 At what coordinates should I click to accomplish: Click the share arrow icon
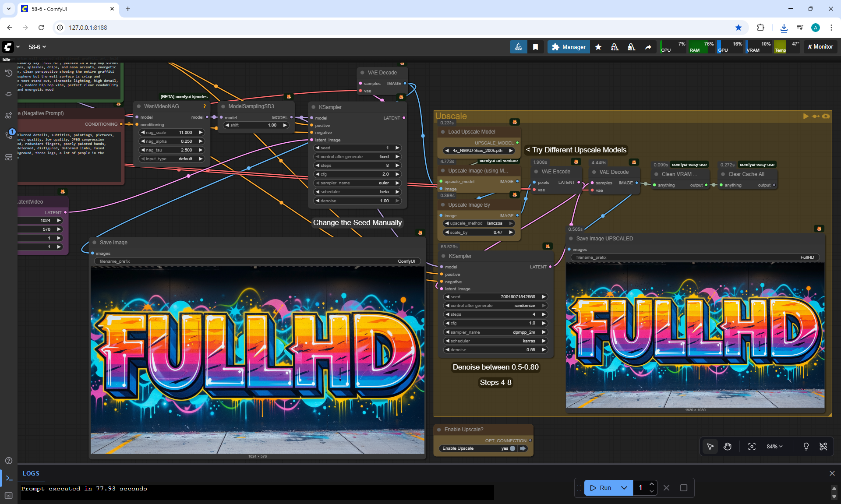[x=648, y=47]
